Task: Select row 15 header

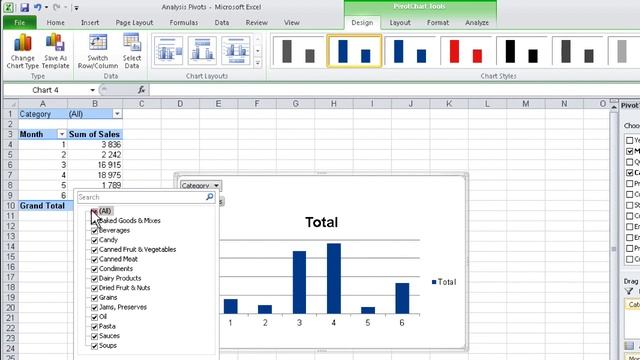Action: pos(10,257)
